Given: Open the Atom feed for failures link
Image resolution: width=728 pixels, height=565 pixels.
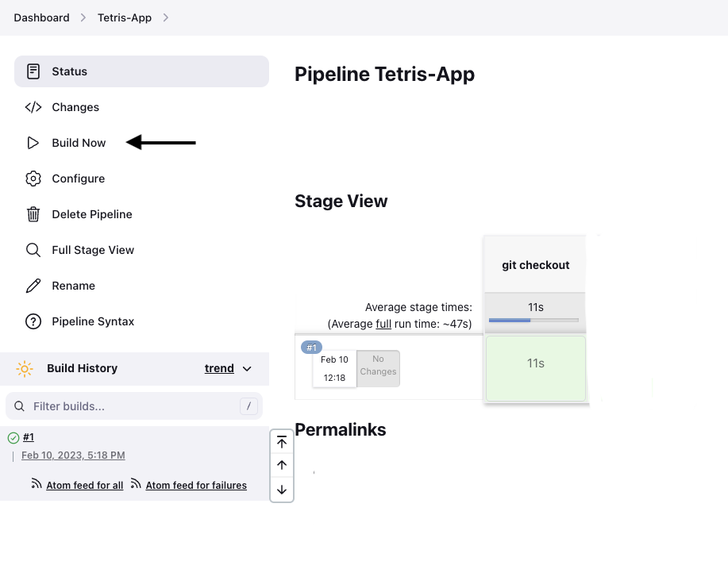Looking at the screenshot, I should tap(196, 486).
